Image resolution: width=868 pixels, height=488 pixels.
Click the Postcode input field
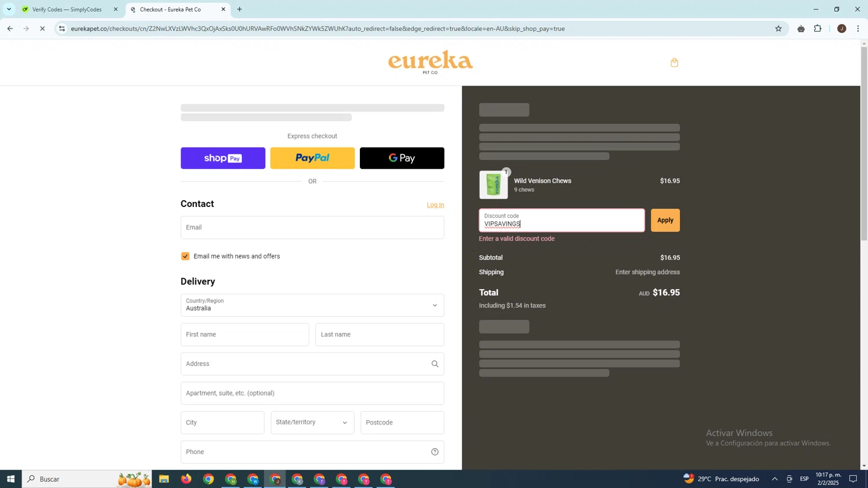click(402, 423)
